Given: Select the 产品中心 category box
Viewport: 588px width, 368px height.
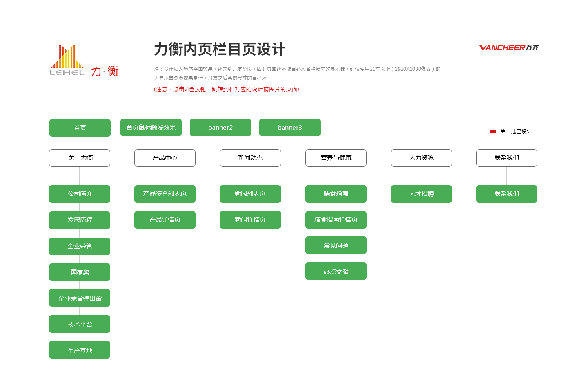Looking at the screenshot, I should [x=165, y=158].
